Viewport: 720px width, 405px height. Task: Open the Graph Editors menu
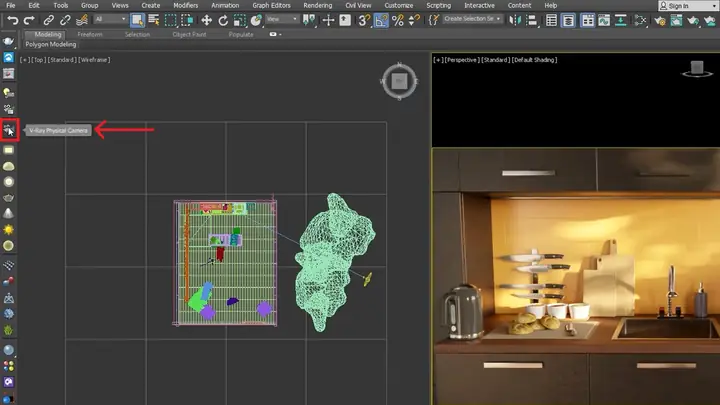point(271,6)
